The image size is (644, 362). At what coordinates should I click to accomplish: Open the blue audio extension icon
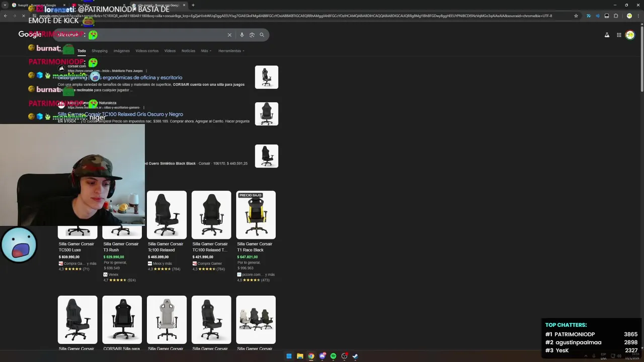click(x=598, y=16)
